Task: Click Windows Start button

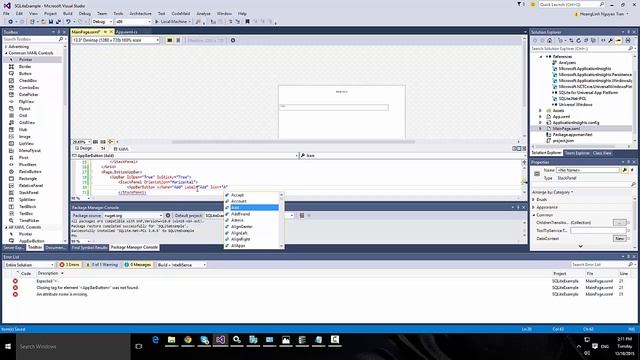Action: pyautogui.click(x=8, y=347)
